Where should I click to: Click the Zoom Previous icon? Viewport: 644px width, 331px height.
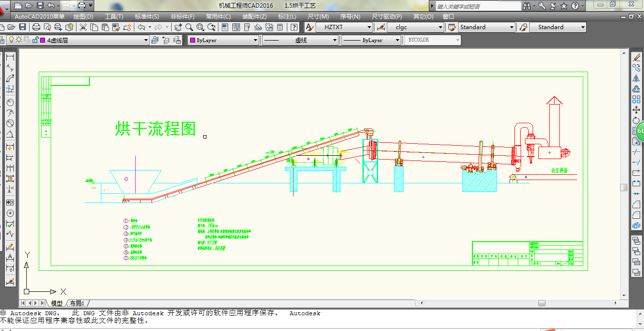pyautogui.click(x=212, y=27)
